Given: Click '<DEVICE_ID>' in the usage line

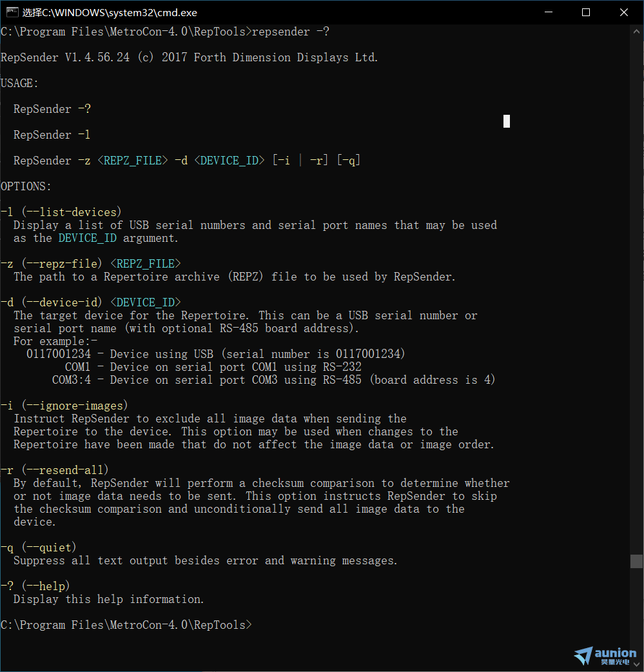Looking at the screenshot, I should 229,161.
